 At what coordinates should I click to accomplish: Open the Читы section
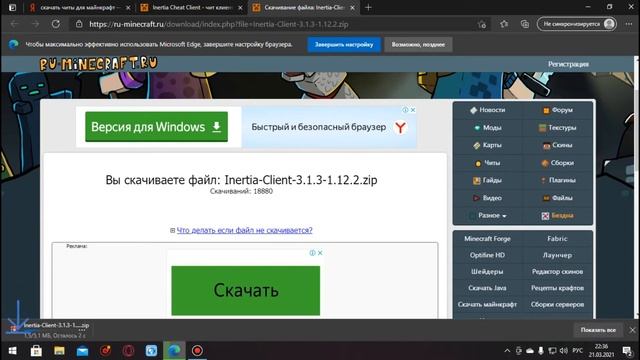(x=487, y=163)
